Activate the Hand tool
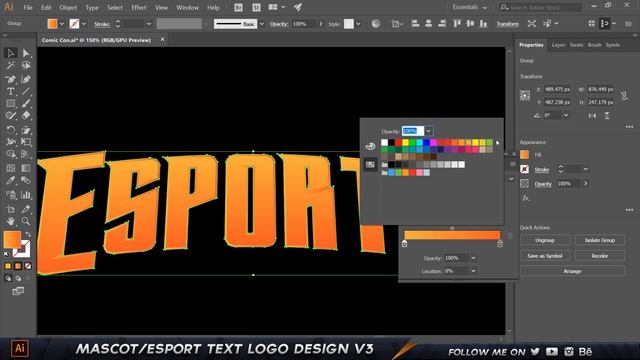 [11, 221]
